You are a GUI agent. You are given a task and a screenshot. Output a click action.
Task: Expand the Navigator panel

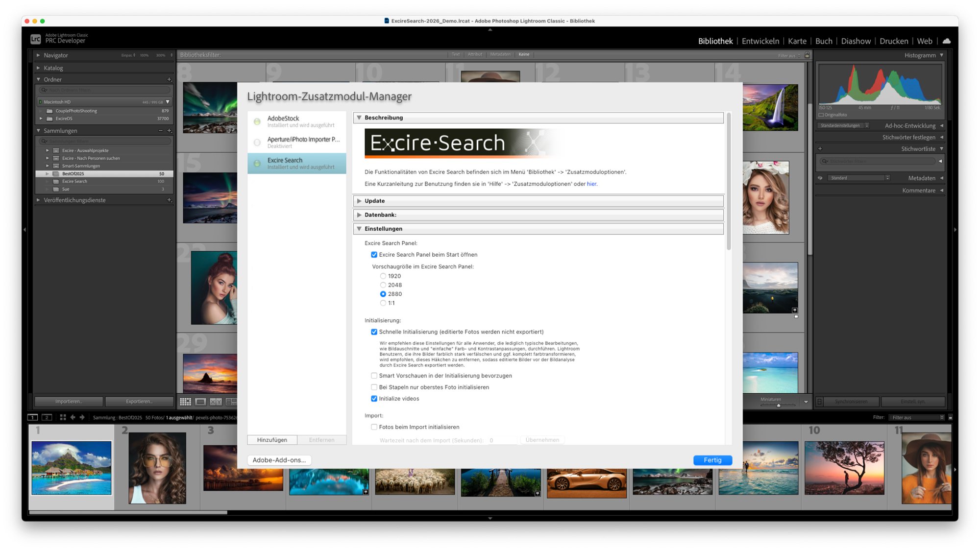click(38, 55)
